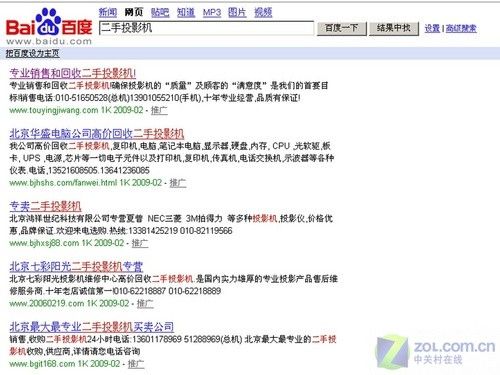The height and width of the screenshot is (375, 500).
Task: Open result 专业销售和回收二手投影机
Action: tap(72, 73)
